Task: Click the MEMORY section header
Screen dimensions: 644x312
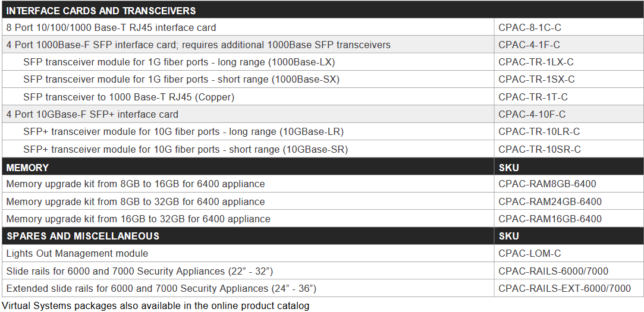Action: tap(27, 168)
